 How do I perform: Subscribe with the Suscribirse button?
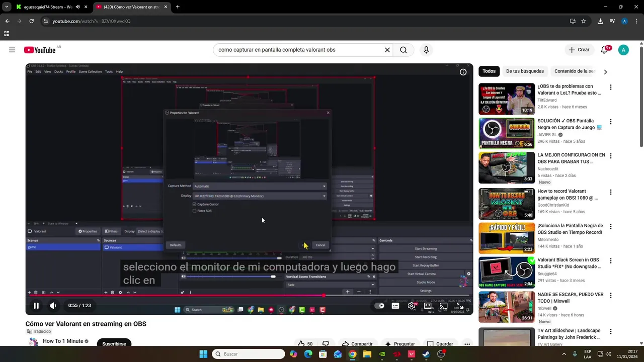coord(114,344)
